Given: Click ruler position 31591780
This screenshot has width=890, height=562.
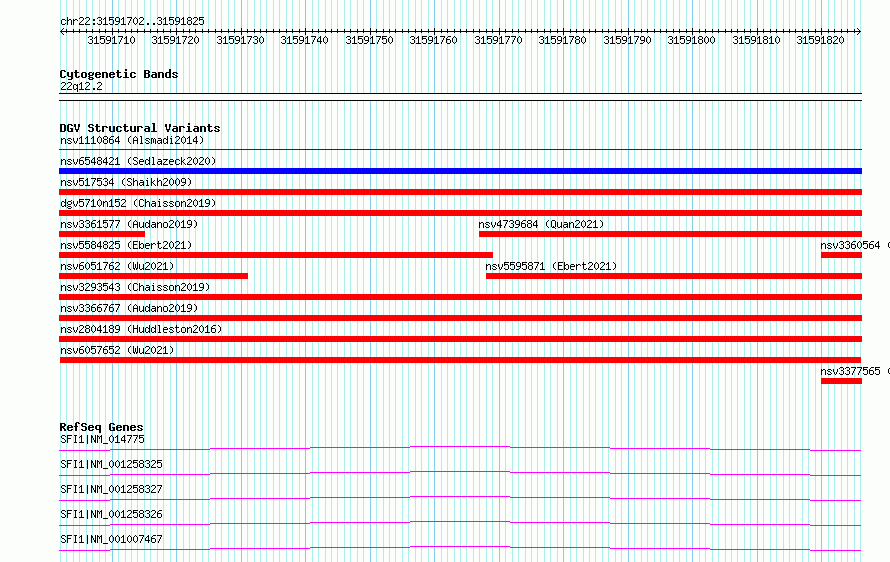Looking at the screenshot, I should (562, 40).
